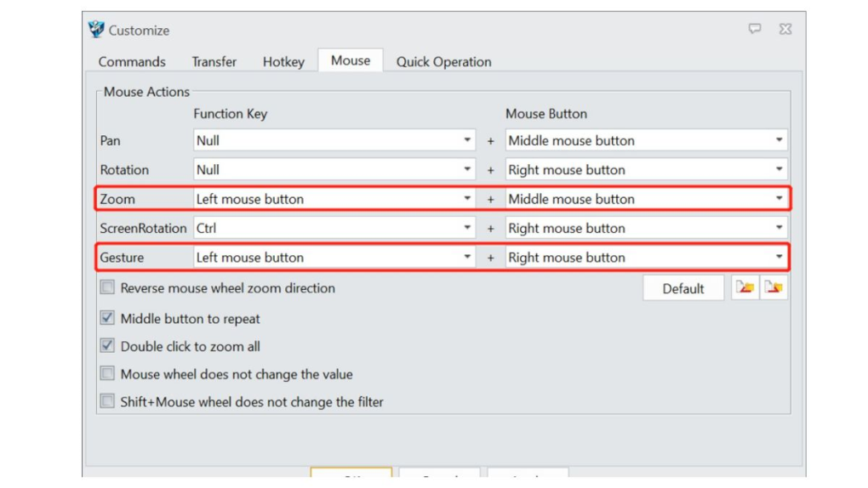Click the Default button
Viewport: 868px width, 488px height.
[x=683, y=288]
